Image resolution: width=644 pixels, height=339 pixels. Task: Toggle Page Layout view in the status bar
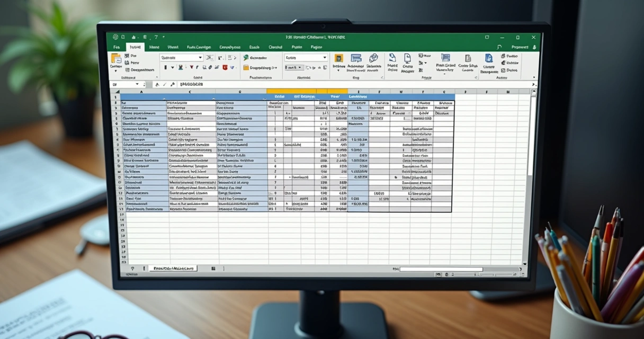[446, 274]
